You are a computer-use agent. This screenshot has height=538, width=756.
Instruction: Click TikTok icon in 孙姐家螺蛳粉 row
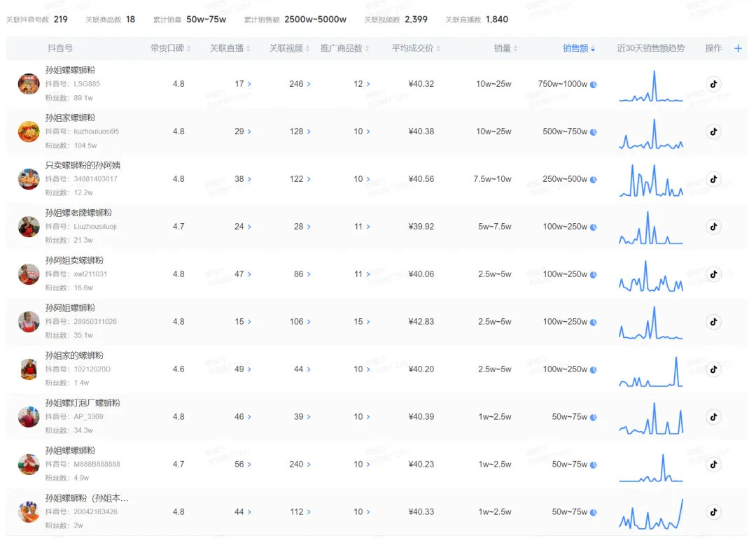click(x=713, y=132)
